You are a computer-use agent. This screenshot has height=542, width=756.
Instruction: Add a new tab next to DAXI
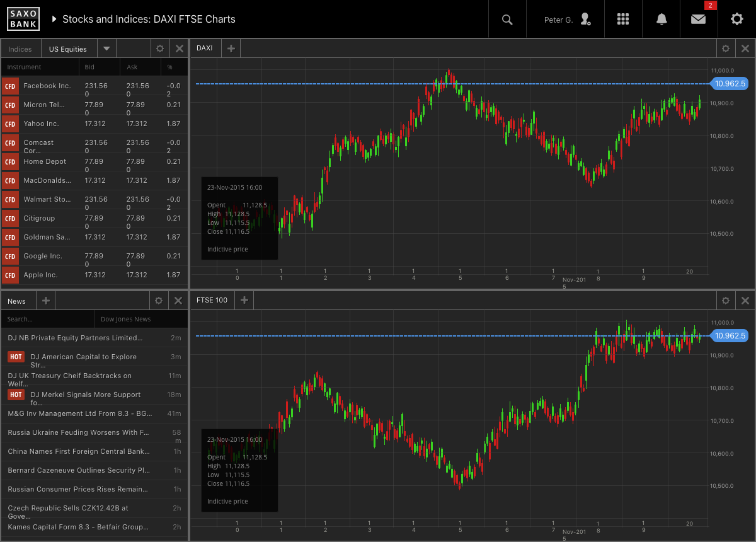point(231,49)
